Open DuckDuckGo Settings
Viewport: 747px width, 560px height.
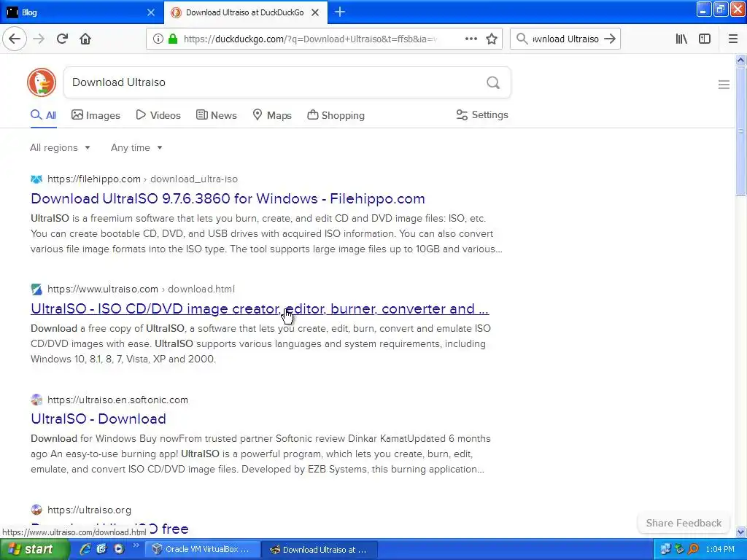coord(482,114)
